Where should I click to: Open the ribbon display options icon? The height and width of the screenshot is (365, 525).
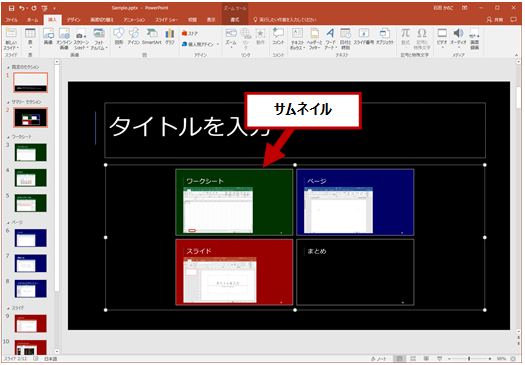pyautogui.click(x=465, y=8)
